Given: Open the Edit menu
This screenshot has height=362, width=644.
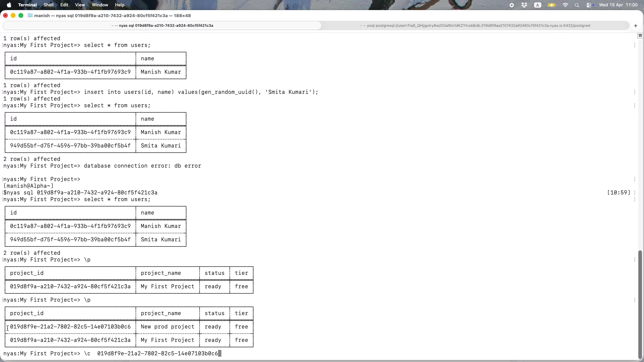Looking at the screenshot, I should pos(64,5).
